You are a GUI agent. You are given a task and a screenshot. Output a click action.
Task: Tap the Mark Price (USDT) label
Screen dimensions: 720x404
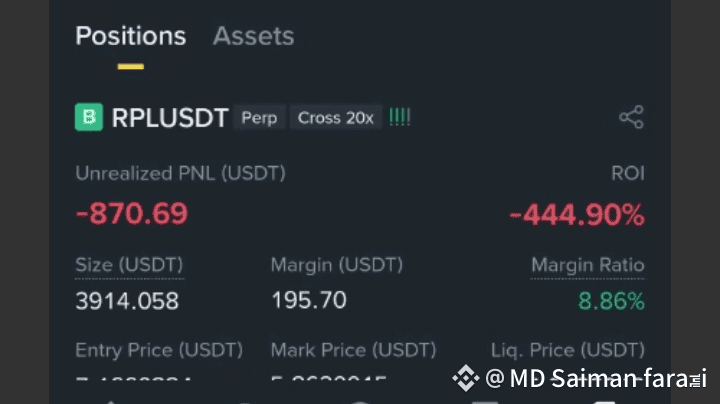click(x=353, y=350)
